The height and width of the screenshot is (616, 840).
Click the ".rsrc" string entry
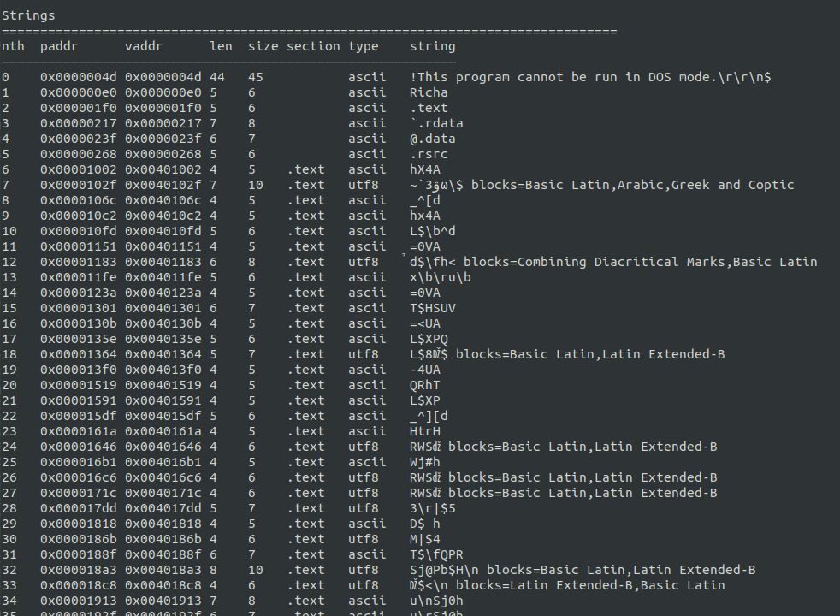pos(429,154)
